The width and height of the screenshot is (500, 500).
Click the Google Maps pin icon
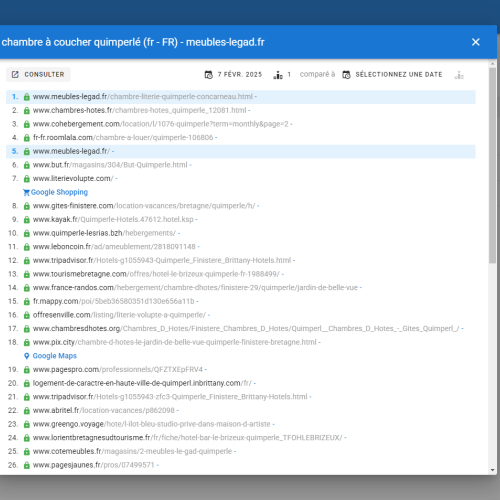point(27,356)
